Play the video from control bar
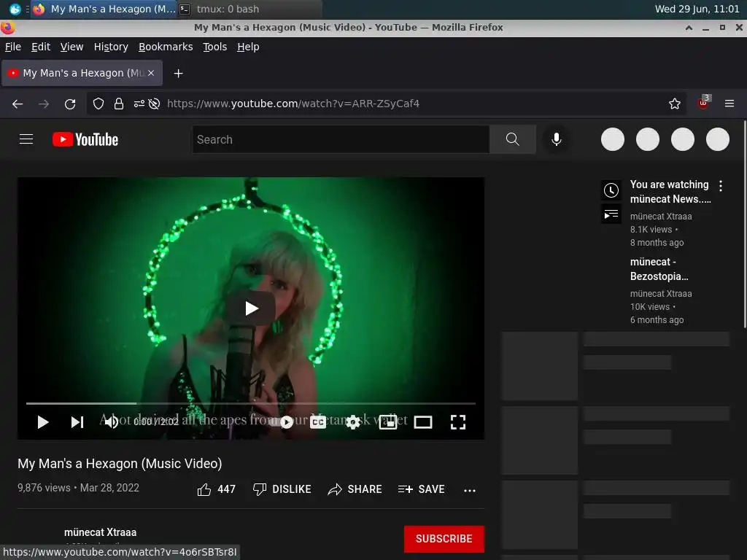 pos(43,422)
